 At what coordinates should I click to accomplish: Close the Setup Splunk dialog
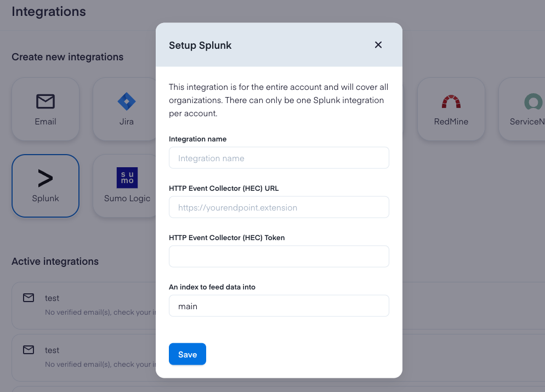(378, 45)
